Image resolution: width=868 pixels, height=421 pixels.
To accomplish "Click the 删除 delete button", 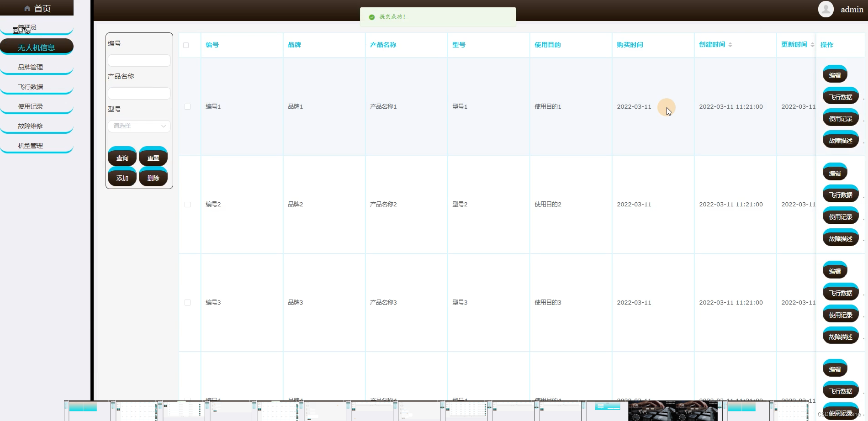I will (153, 177).
